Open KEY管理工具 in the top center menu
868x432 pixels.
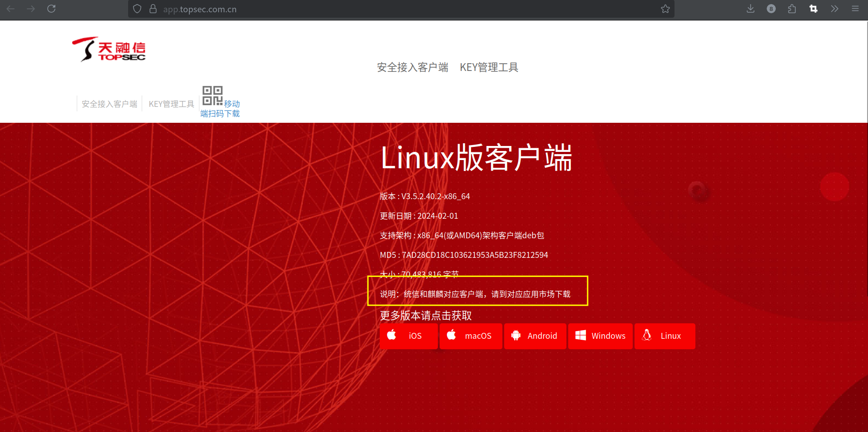click(x=489, y=67)
